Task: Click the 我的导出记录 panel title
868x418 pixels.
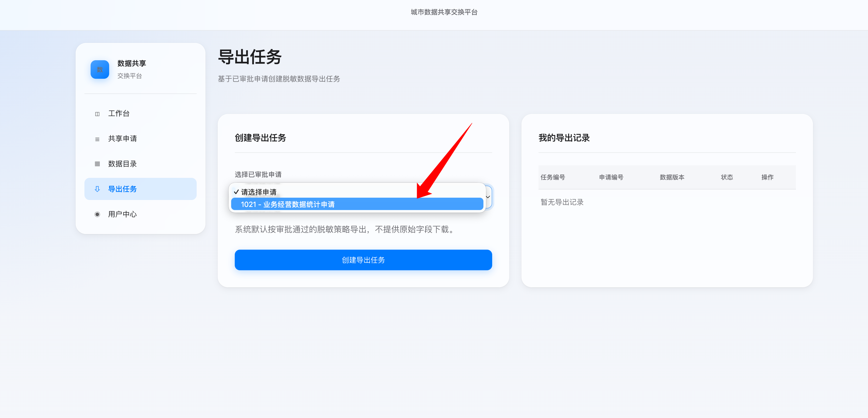Action: (x=564, y=138)
